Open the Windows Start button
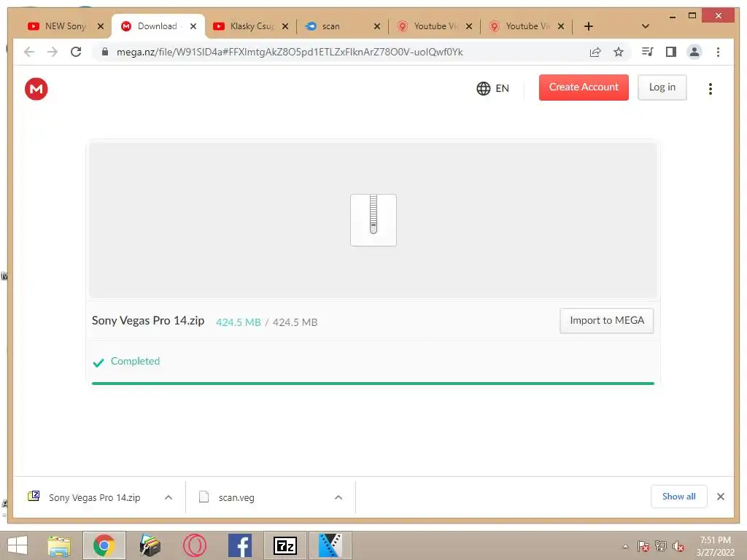Image resolution: width=747 pixels, height=560 pixels. point(18,545)
